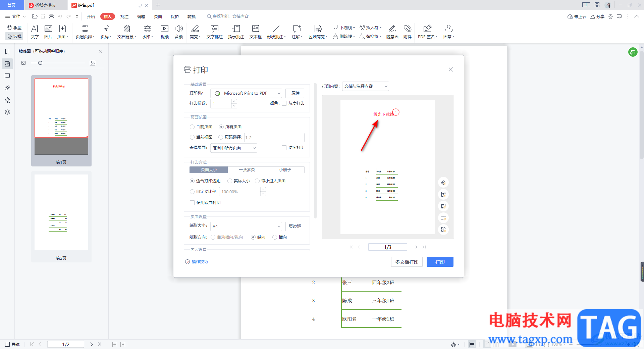Expand the Insert Mark dropdown (插入符)
644x349 pixels.
click(381, 28)
